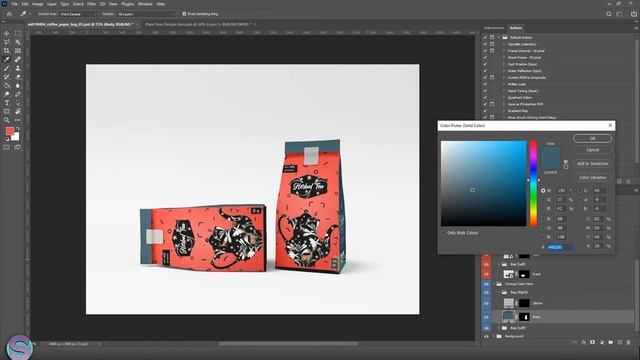Select the Crop tool
Screen dimensions: 640x360
click(x=7, y=51)
